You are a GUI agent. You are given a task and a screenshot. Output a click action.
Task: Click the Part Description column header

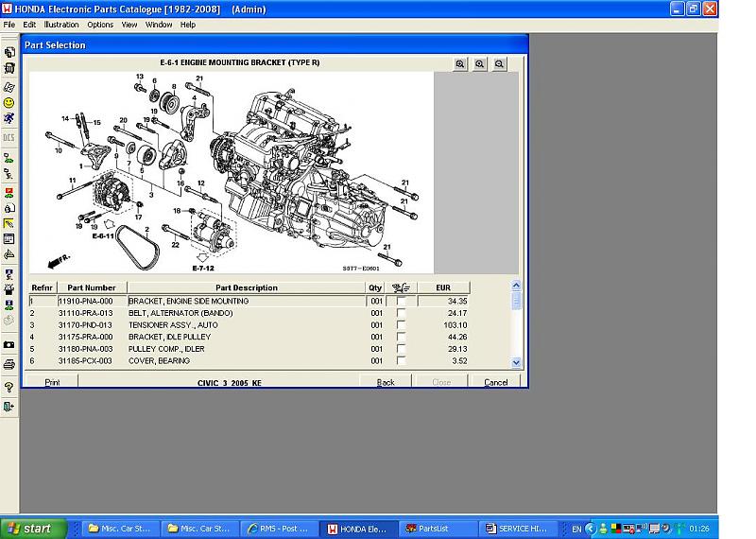tap(247, 287)
